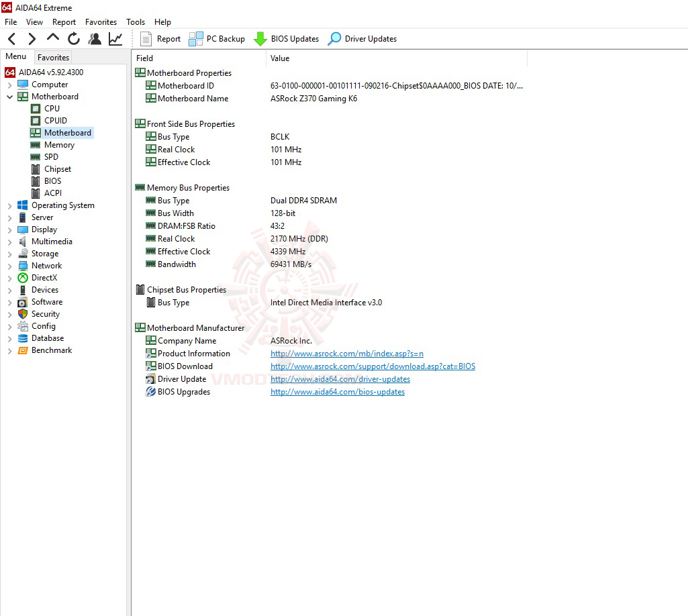Image resolution: width=688 pixels, height=616 pixels.
Task: Open the graph chart toolbar icon
Action: [x=115, y=39]
